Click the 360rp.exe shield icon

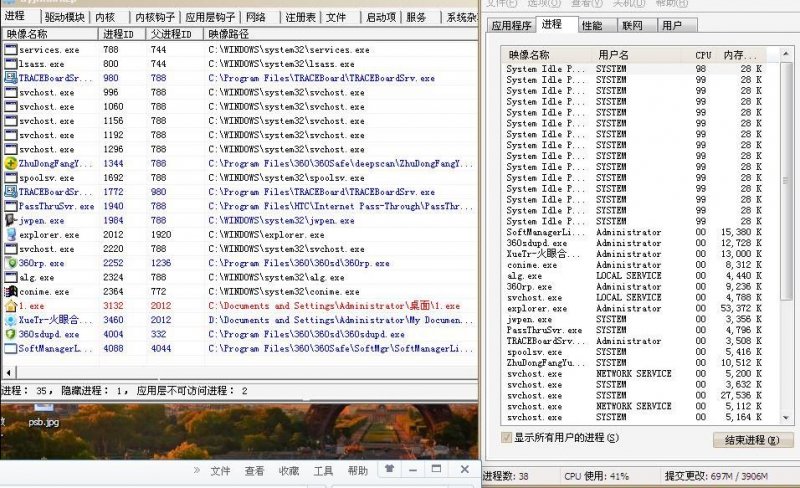click(x=11, y=263)
